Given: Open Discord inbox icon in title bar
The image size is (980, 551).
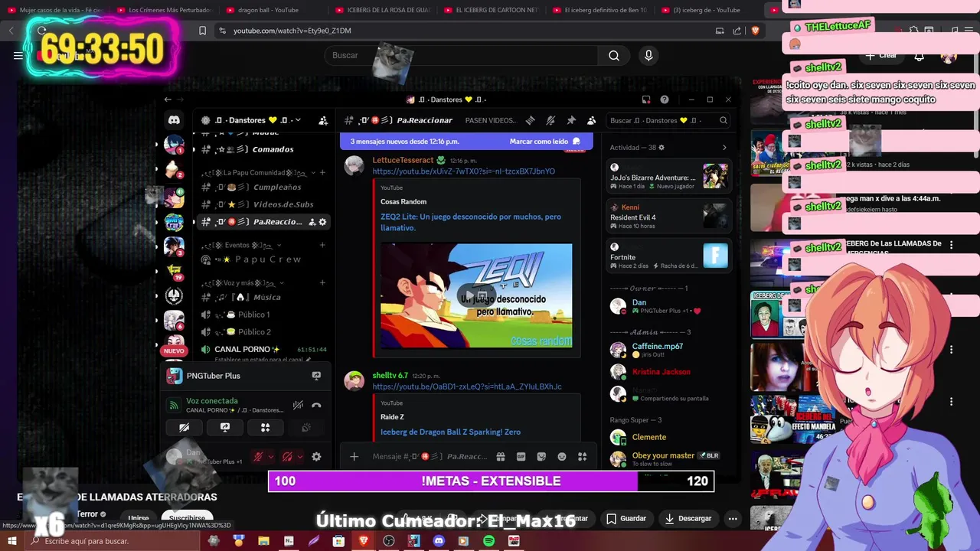Looking at the screenshot, I should (x=646, y=99).
